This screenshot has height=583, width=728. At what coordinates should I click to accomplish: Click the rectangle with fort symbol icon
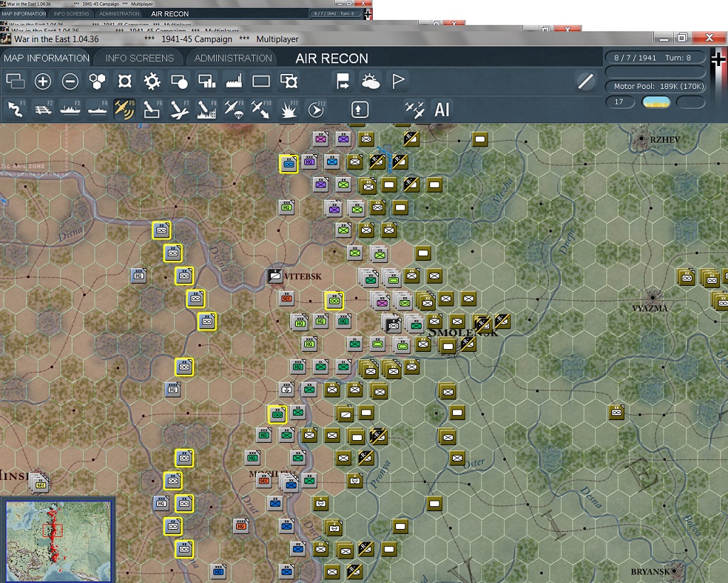(289, 81)
